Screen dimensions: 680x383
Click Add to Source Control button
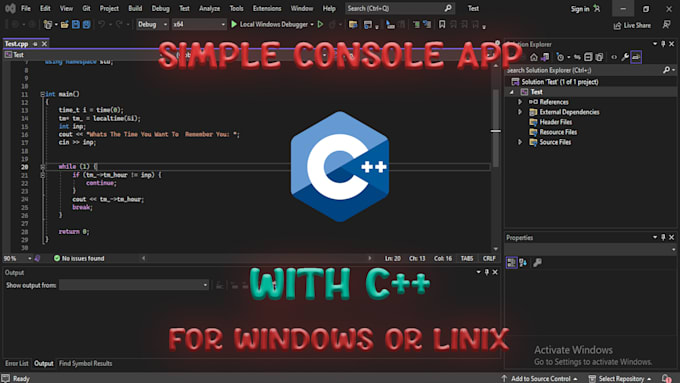pos(540,379)
